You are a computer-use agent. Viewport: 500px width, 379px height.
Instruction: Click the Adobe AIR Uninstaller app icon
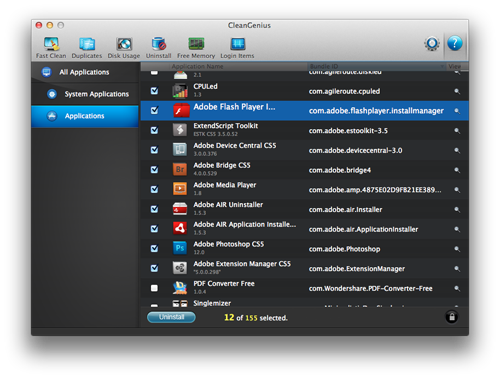click(x=180, y=209)
